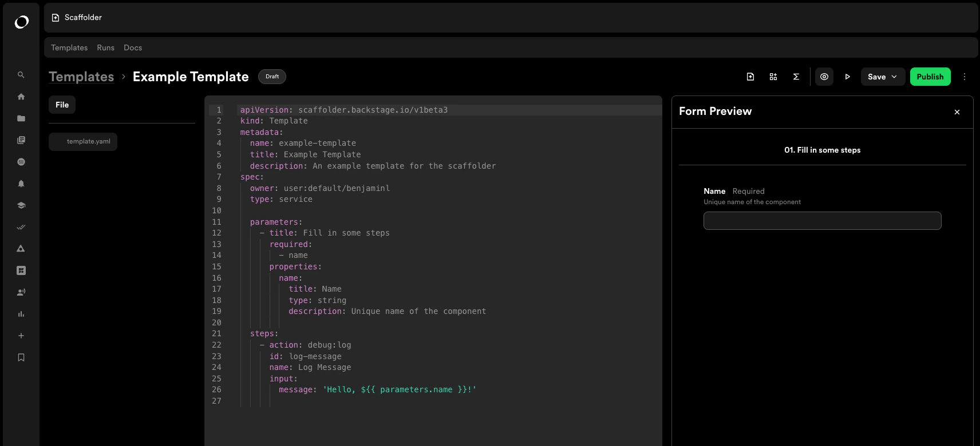Image resolution: width=980 pixels, height=446 pixels.
Task: Switch to the Docs nav tab
Action: 133,47
